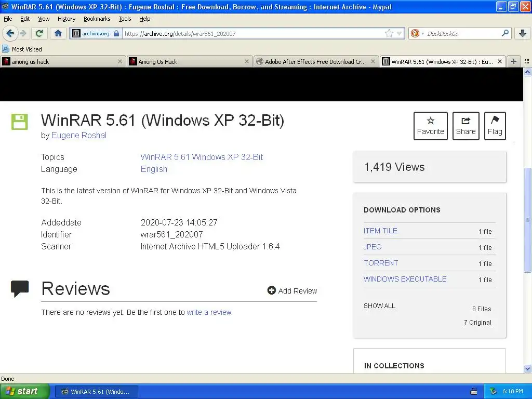Open the English language link

click(x=154, y=169)
